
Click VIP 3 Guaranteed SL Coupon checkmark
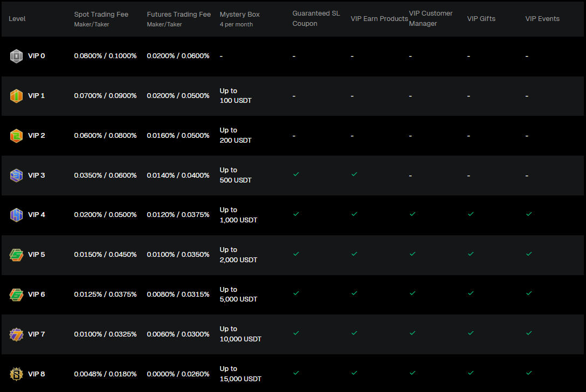296,174
